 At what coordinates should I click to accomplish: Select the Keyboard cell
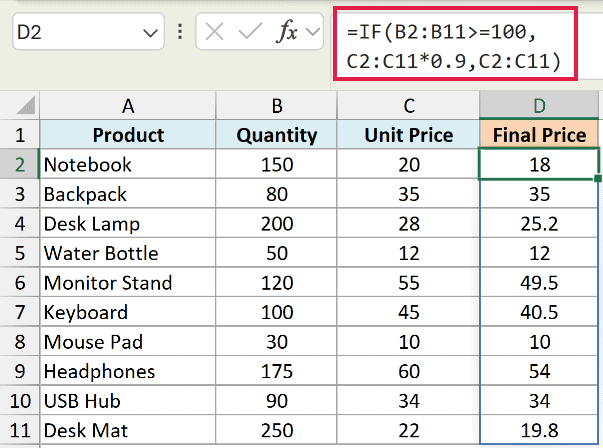(x=128, y=311)
